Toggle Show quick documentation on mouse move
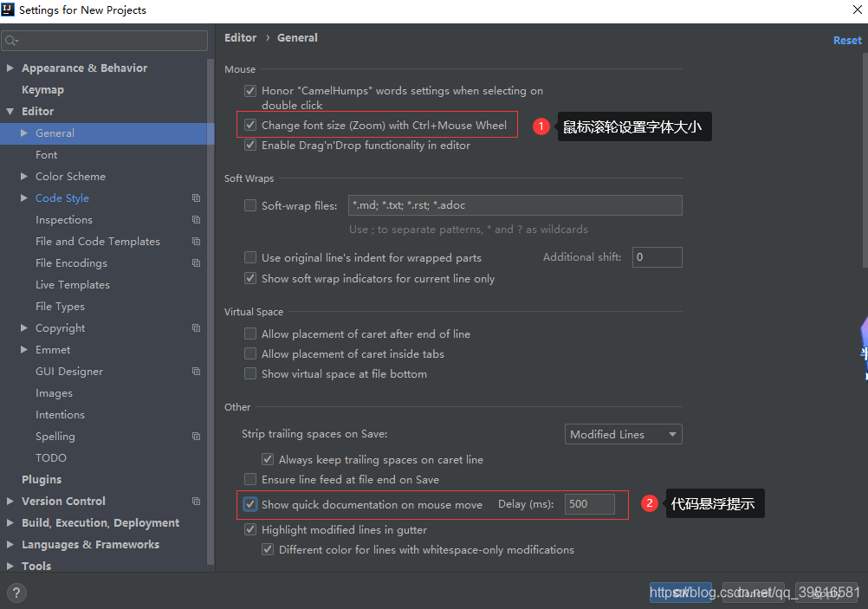868x609 pixels. click(250, 504)
